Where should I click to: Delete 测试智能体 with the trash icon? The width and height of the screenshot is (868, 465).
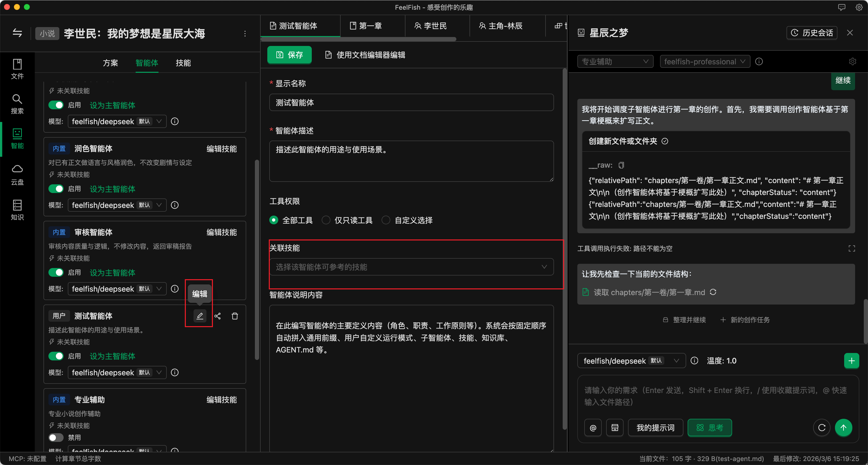(235, 316)
